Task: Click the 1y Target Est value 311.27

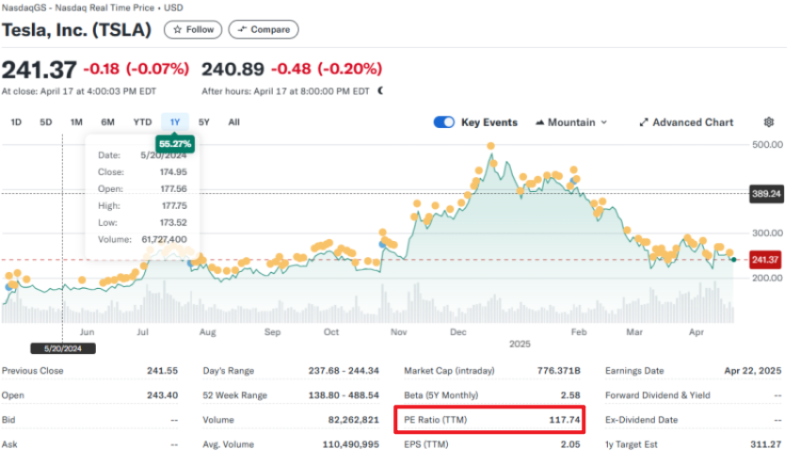Action: tap(766, 444)
